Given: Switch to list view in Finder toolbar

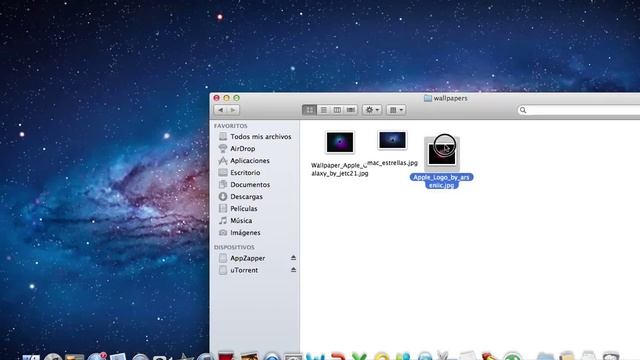Looking at the screenshot, I should point(323,110).
